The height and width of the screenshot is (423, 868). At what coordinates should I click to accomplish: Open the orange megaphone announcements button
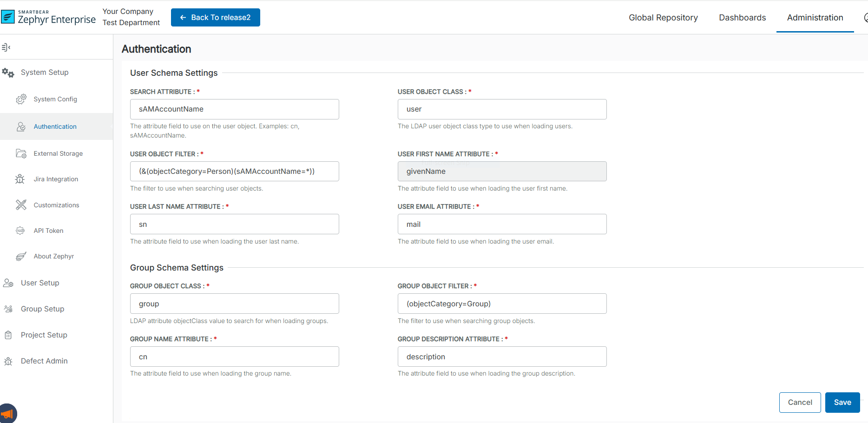point(7,413)
